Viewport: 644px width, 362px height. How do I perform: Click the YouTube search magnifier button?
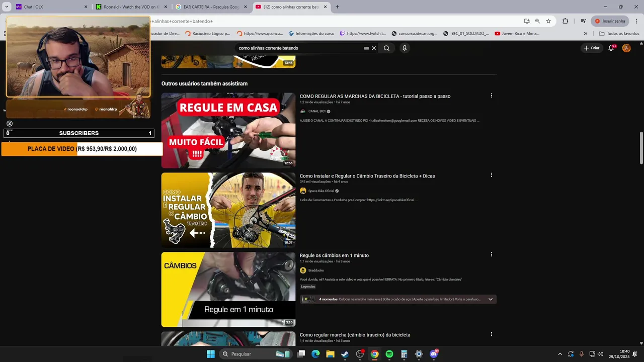point(386,48)
